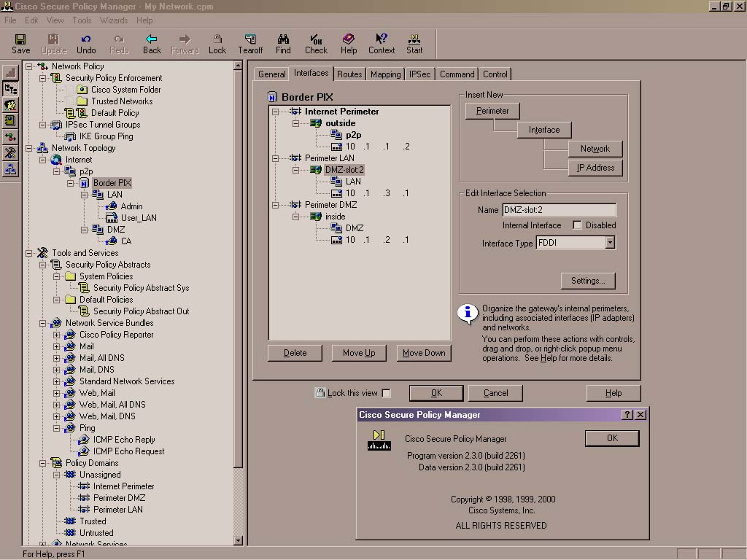Activate Context help toolbar icon

[381, 44]
